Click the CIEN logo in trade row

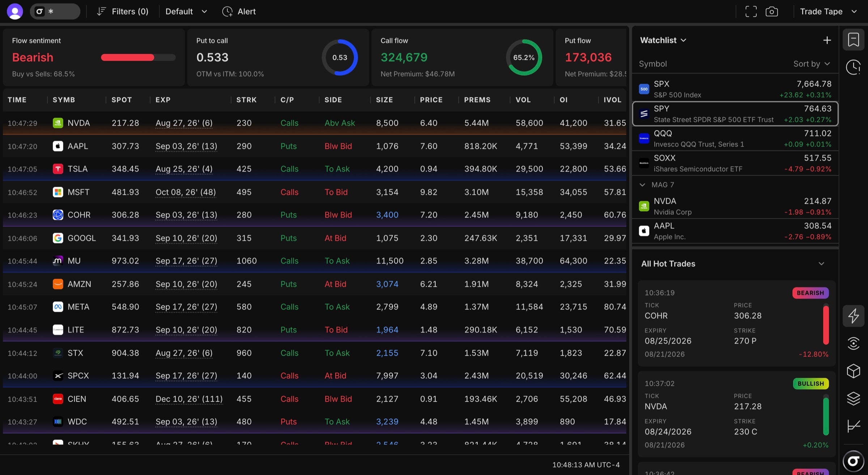click(x=58, y=399)
